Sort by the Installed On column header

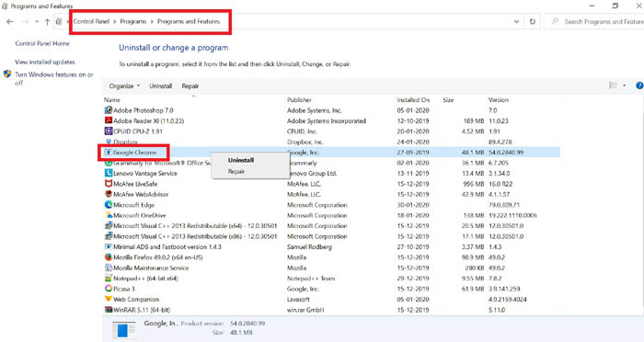point(413,100)
